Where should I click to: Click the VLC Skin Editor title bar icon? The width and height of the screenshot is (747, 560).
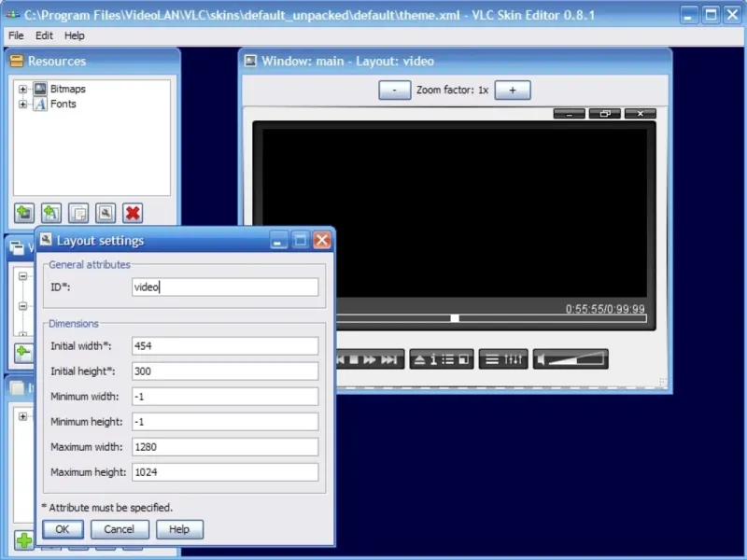(x=12, y=15)
